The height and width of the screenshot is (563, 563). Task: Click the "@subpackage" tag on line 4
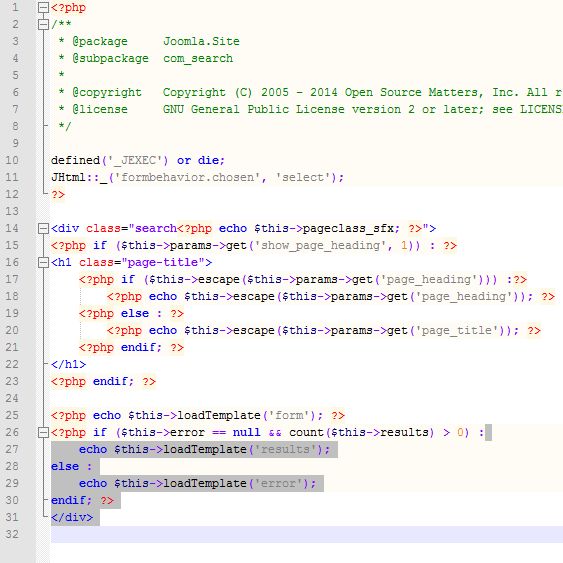pyautogui.click(x=110, y=59)
